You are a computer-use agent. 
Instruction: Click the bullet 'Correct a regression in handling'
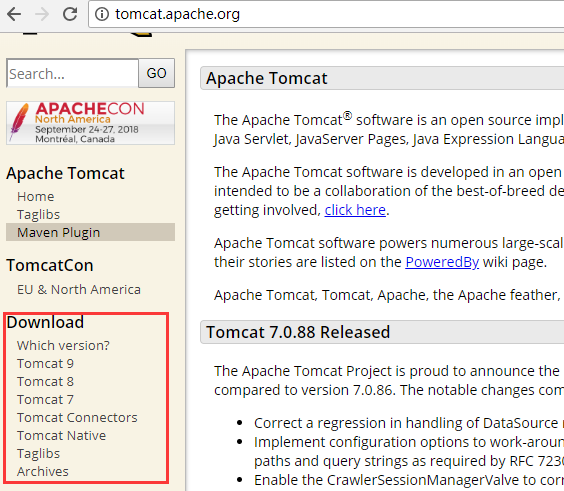409,423
